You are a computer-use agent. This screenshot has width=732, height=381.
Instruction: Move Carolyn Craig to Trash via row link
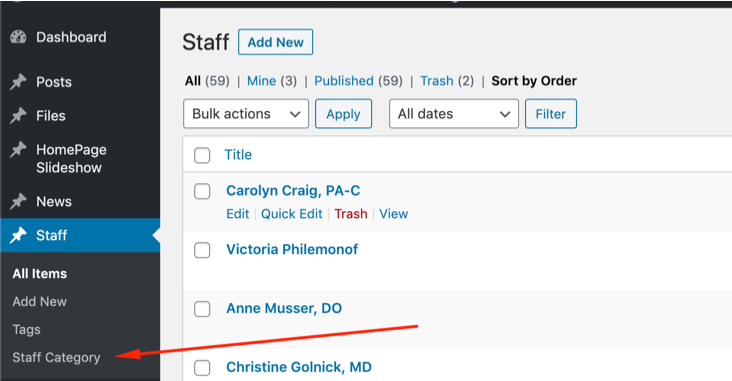pos(351,213)
